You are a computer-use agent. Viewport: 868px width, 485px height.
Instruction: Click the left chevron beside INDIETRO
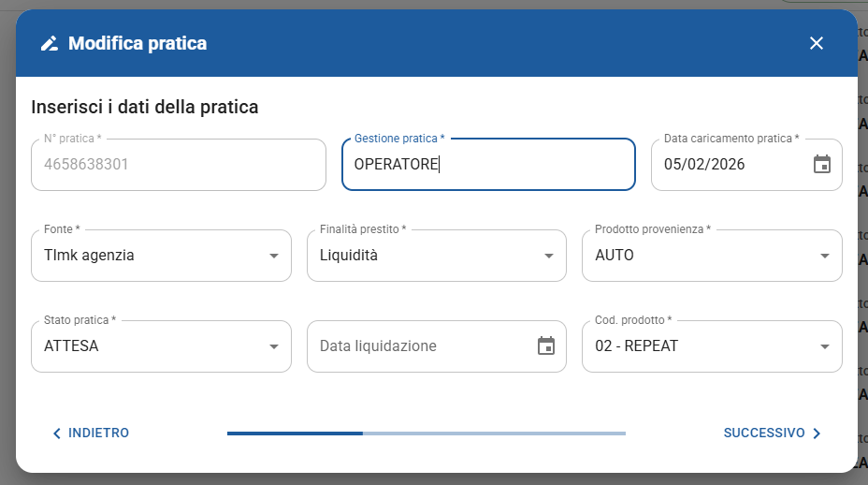pyautogui.click(x=57, y=434)
